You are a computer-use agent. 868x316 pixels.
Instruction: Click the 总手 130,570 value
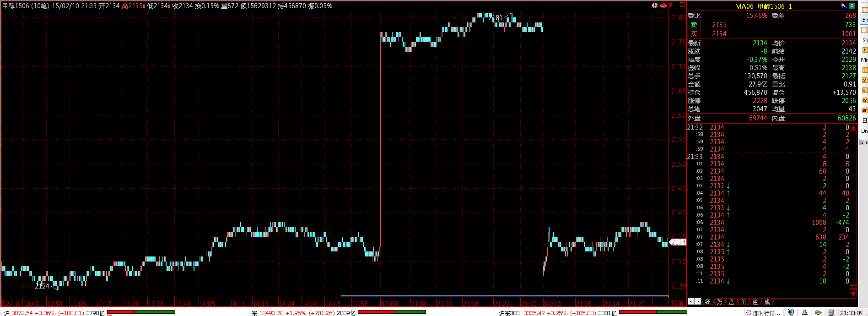pos(755,76)
